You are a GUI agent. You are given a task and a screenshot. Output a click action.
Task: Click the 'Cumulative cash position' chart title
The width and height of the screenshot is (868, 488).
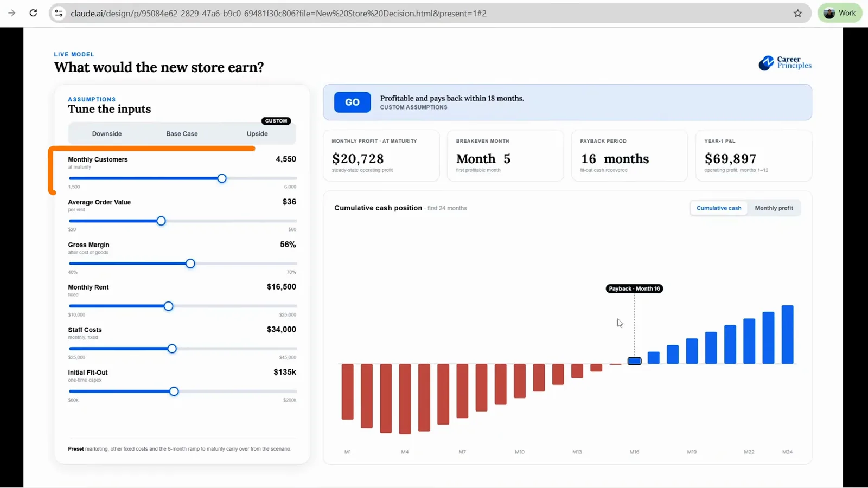coord(378,208)
